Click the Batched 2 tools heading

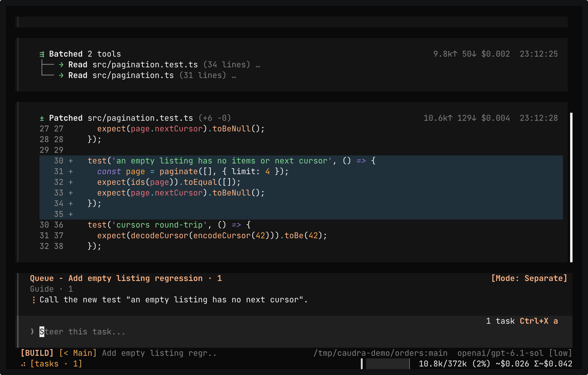coord(85,54)
